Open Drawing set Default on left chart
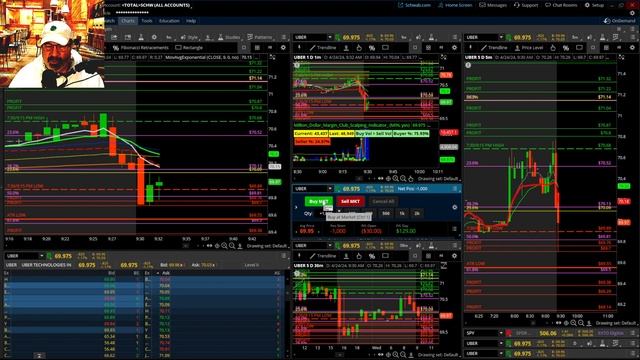Screen dimensions: 640x360 tap(267, 246)
